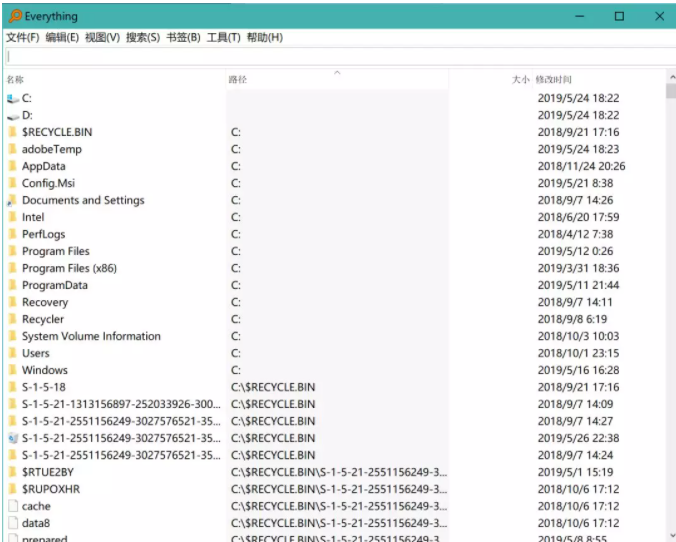Viewport: 676px width, 542px height.
Task: Open the 视图(V) menu
Action: [x=102, y=38]
